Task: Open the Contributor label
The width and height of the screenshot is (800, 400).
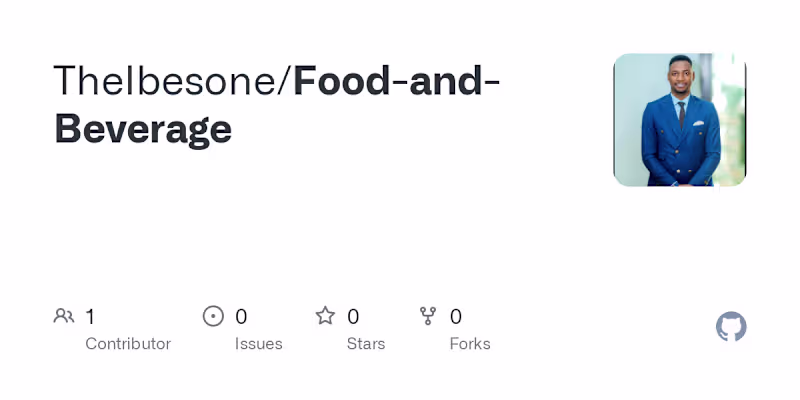Action: pos(128,344)
